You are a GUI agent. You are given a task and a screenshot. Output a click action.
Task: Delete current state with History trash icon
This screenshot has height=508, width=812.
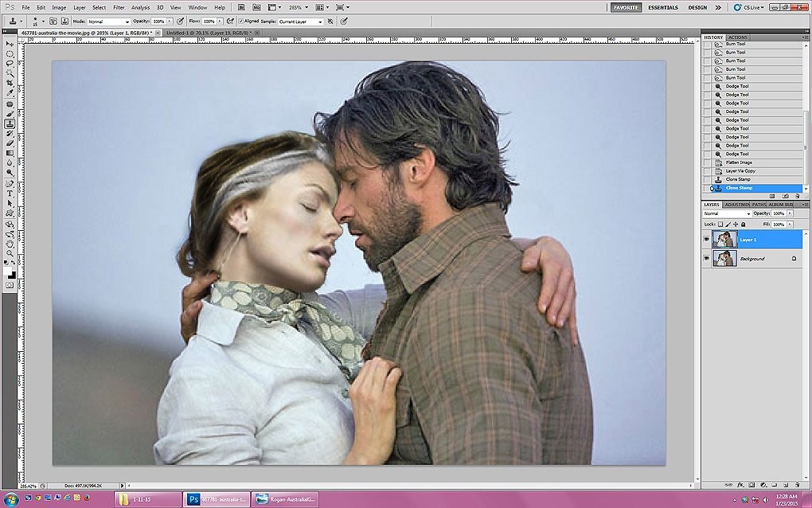tap(796, 195)
